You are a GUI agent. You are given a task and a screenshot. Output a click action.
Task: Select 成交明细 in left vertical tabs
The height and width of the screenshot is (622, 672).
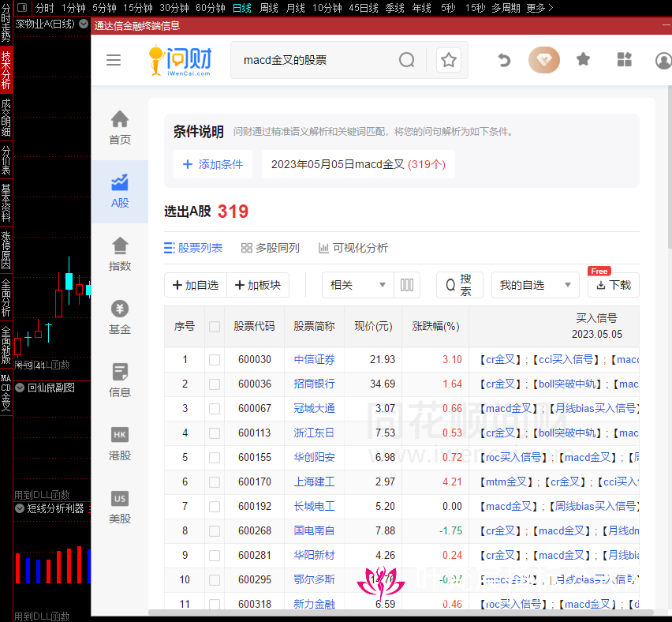(6, 117)
